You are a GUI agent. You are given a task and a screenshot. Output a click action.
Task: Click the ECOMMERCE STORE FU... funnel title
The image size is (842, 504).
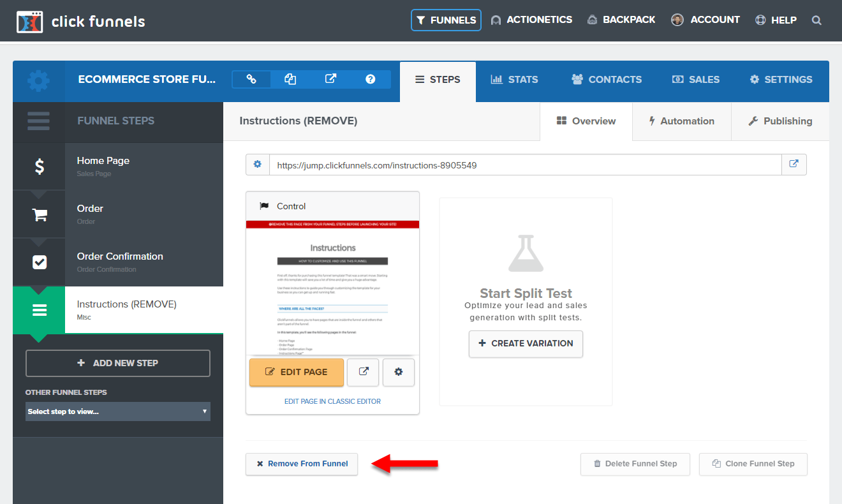click(147, 80)
